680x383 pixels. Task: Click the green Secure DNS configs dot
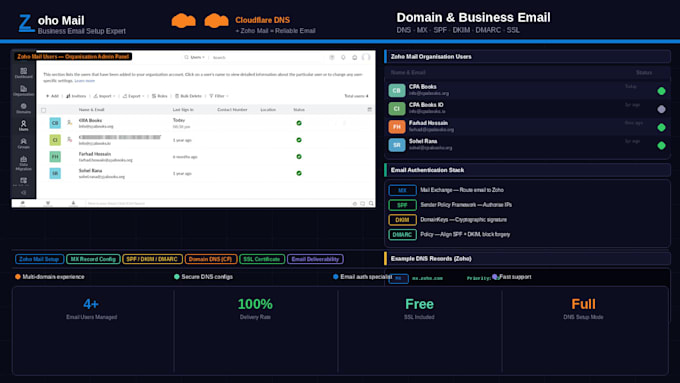(x=177, y=277)
